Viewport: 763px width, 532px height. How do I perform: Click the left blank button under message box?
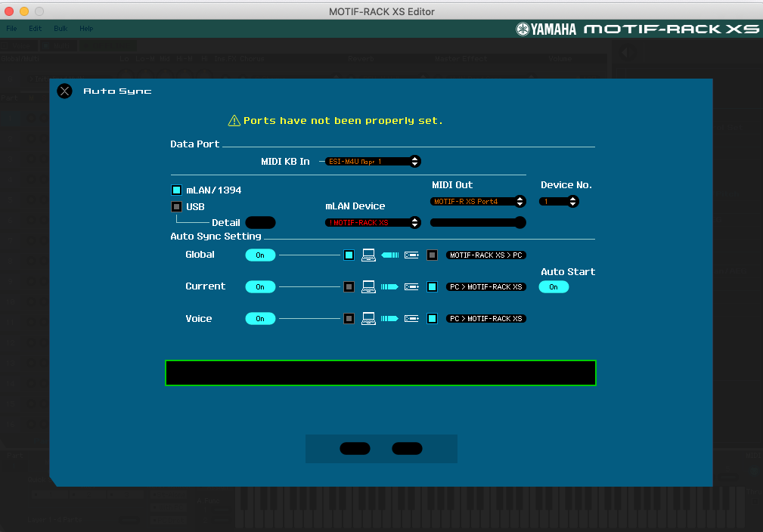click(x=355, y=448)
